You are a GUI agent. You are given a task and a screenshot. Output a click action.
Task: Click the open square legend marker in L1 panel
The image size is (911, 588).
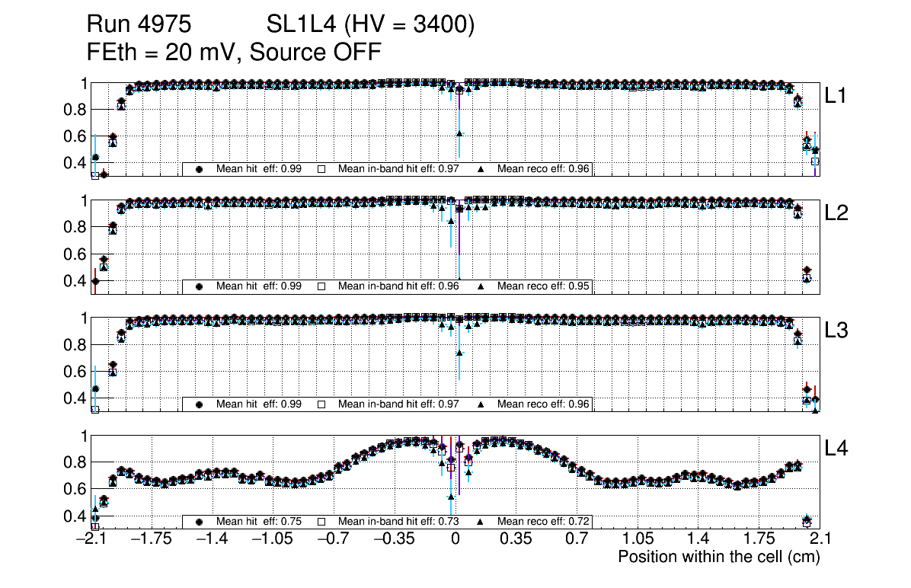tap(321, 169)
